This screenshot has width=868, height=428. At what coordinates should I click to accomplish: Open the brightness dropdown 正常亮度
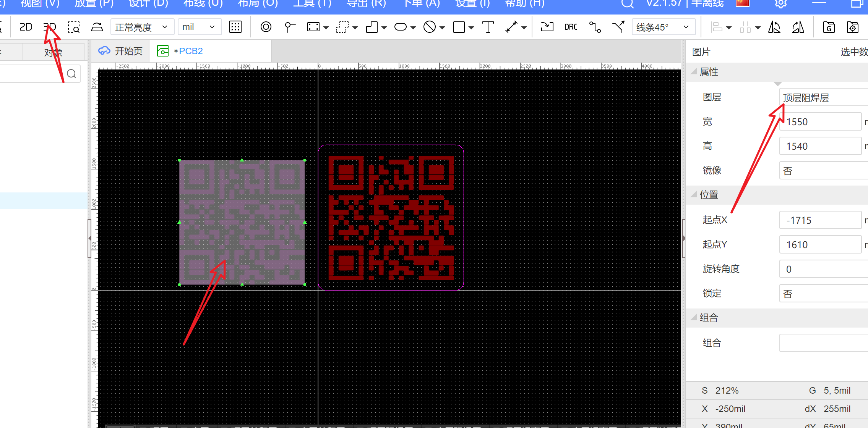(x=142, y=27)
